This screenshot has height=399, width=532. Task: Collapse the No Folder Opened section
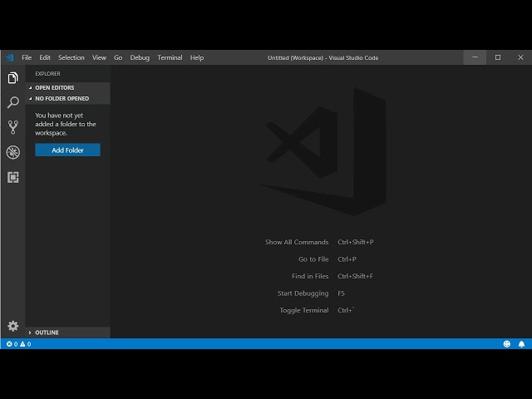pyautogui.click(x=68, y=98)
